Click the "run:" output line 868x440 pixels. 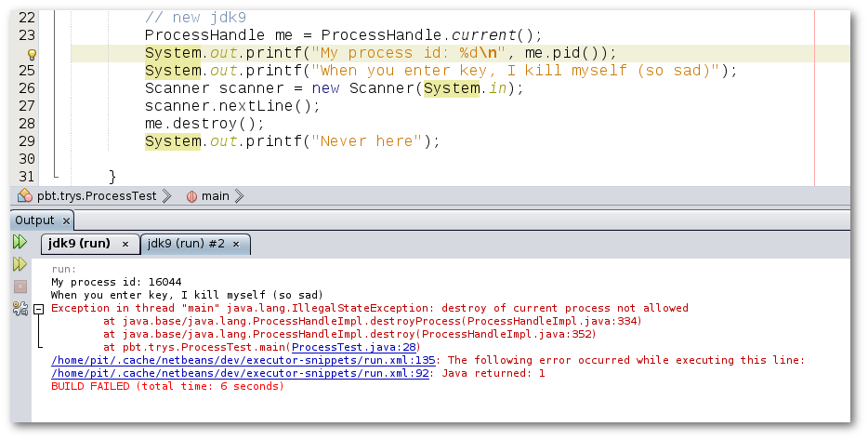pyautogui.click(x=64, y=270)
